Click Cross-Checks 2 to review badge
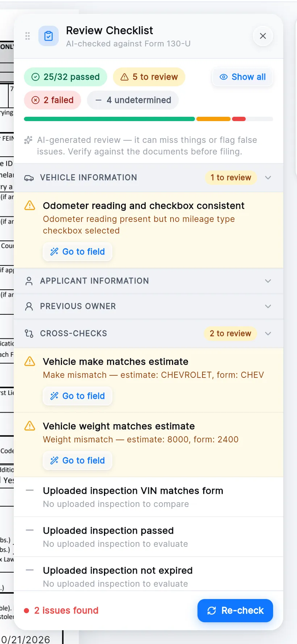 tap(230, 334)
